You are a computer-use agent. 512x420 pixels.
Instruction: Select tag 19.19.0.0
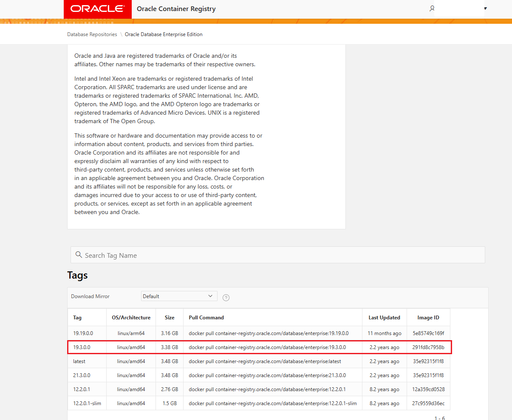pyautogui.click(x=83, y=333)
